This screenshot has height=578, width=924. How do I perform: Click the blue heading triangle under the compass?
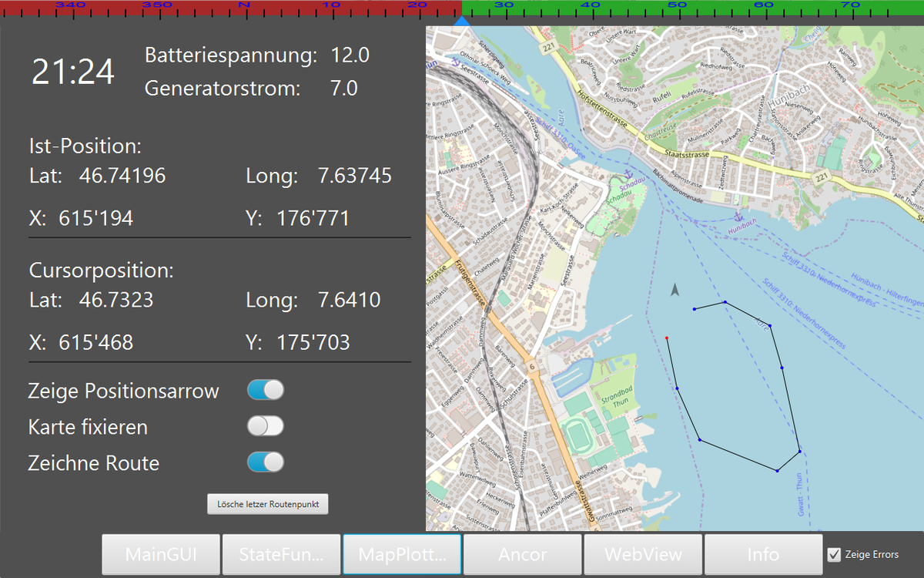tap(461, 22)
